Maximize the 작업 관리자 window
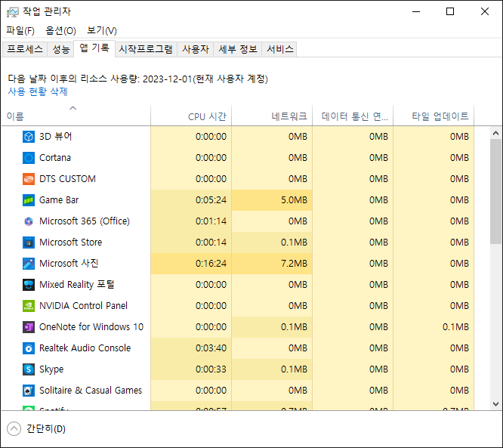This screenshot has height=448, width=503. (x=450, y=12)
